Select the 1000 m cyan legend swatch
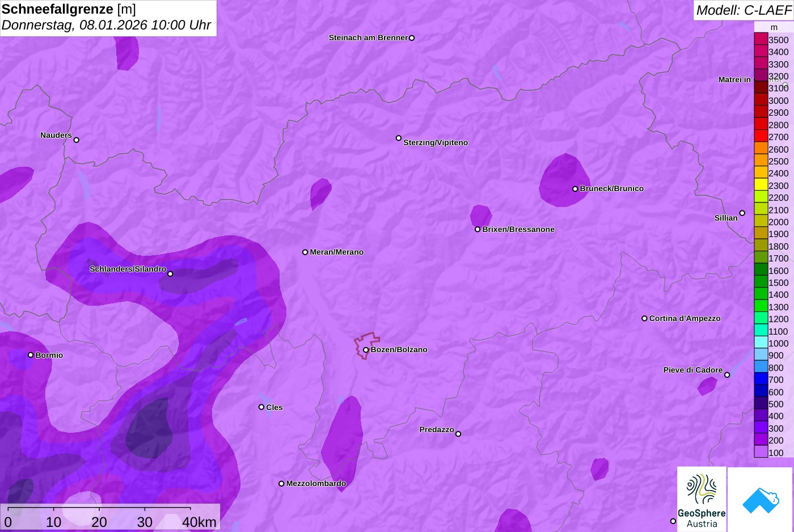This screenshot has height=532, width=794. 761,343
